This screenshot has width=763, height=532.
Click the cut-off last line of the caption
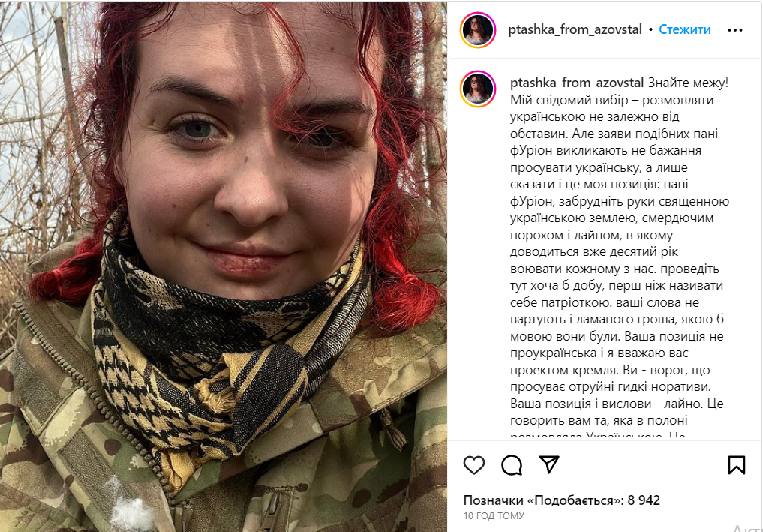pyautogui.click(x=597, y=434)
